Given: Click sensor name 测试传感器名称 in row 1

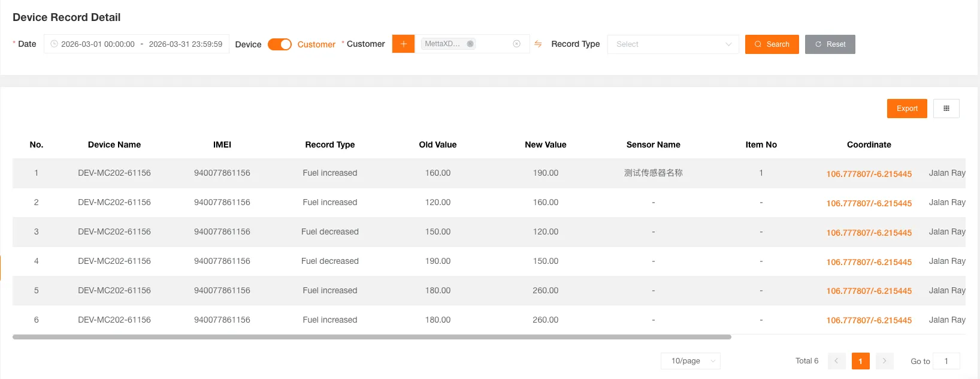Looking at the screenshot, I should 654,173.
